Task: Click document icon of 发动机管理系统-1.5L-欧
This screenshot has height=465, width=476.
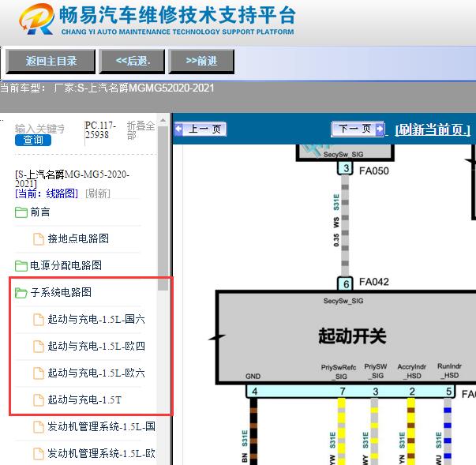Action: click(39, 453)
